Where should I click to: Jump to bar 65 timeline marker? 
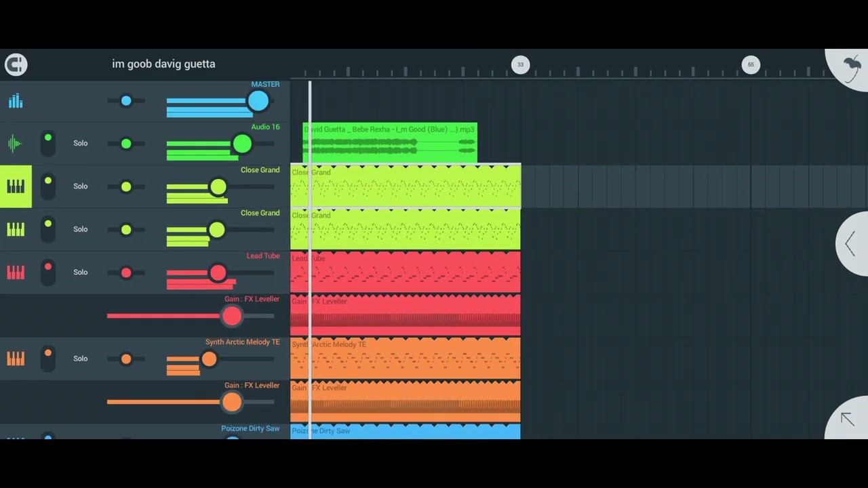click(x=751, y=64)
